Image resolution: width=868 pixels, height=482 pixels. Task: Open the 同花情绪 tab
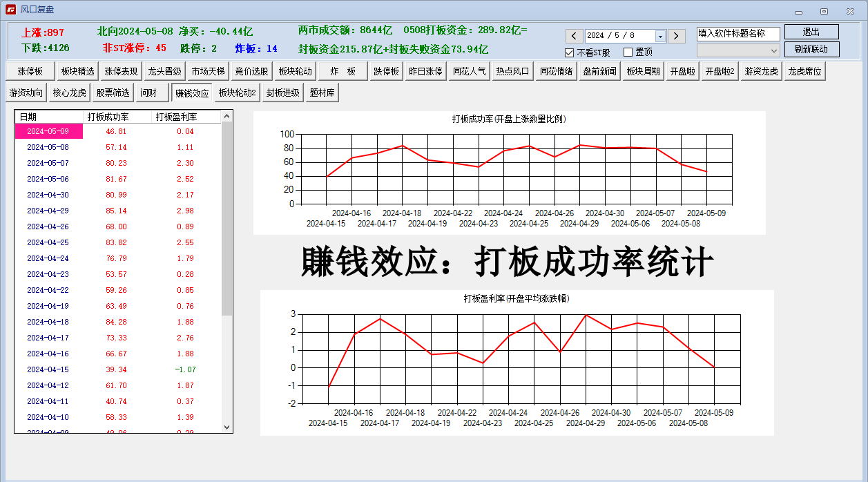(556, 71)
